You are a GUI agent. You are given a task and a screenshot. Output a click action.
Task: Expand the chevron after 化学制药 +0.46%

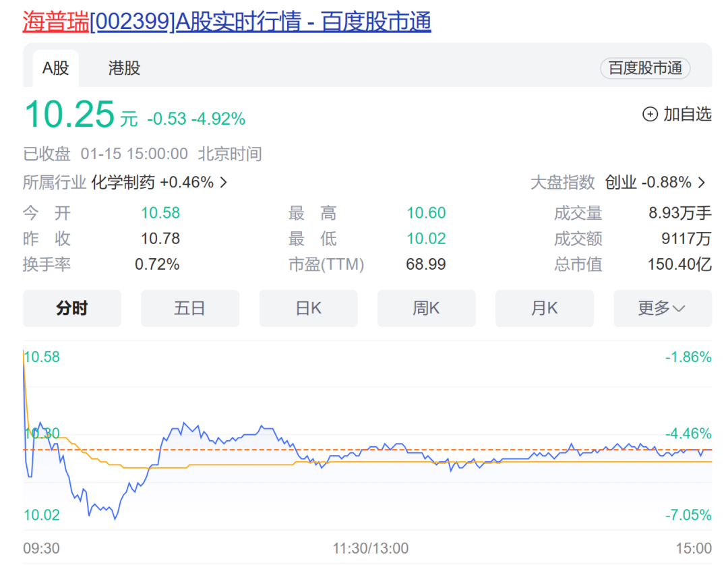pyautogui.click(x=224, y=183)
